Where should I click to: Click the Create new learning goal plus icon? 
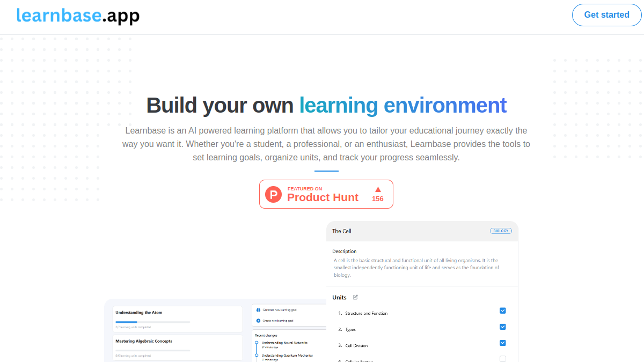click(258, 321)
